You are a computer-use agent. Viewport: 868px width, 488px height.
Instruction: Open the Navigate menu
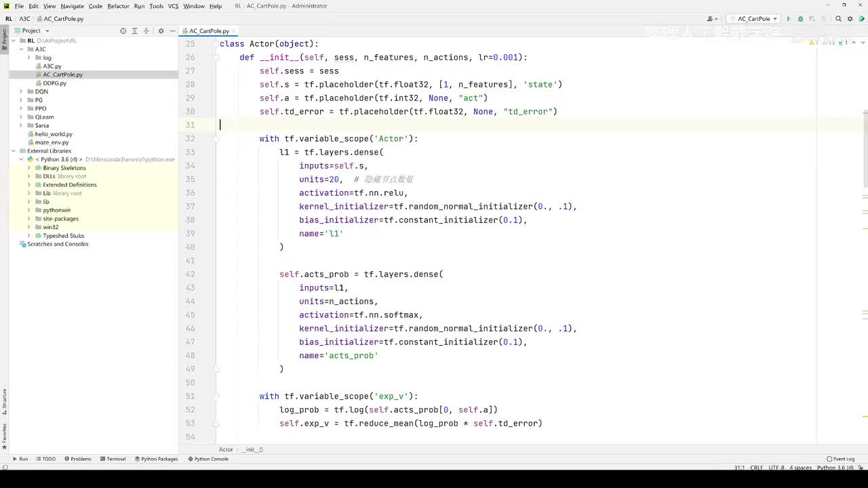click(73, 6)
